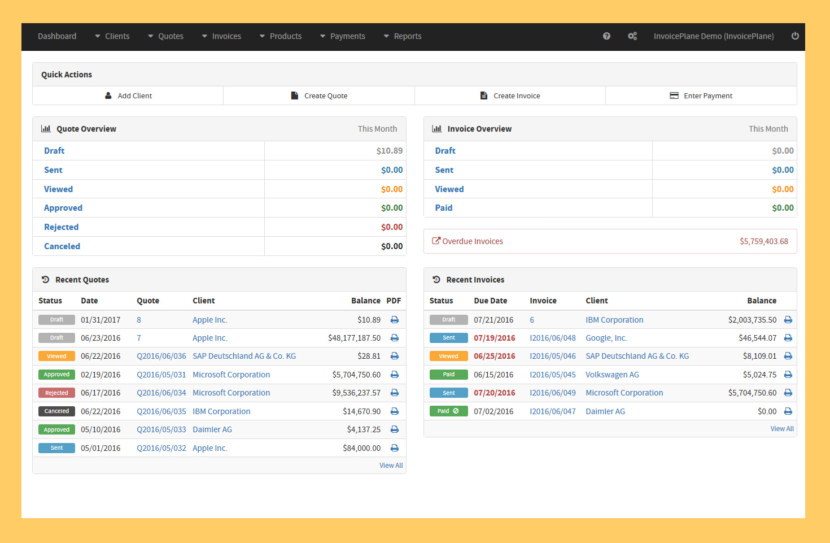Screen dimensions: 830x543
Task: Click the Add Client quick action
Action: pos(128,96)
